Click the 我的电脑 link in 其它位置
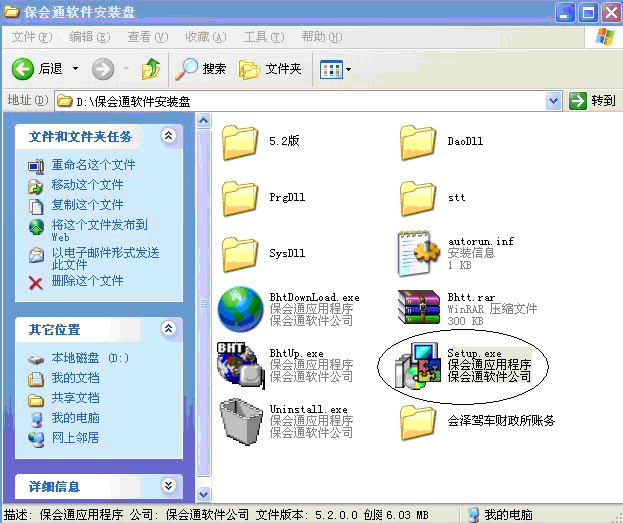The width and height of the screenshot is (623, 523). 75,418
